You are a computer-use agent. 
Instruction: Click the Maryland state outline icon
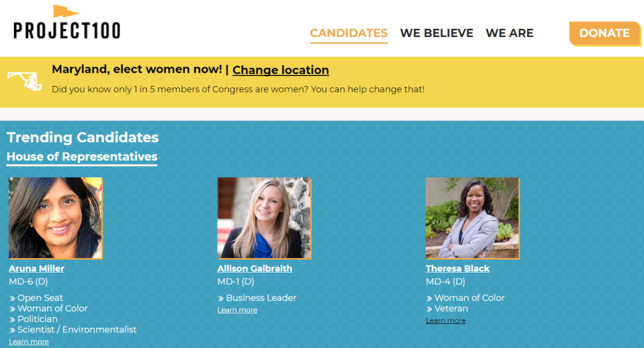(25, 81)
